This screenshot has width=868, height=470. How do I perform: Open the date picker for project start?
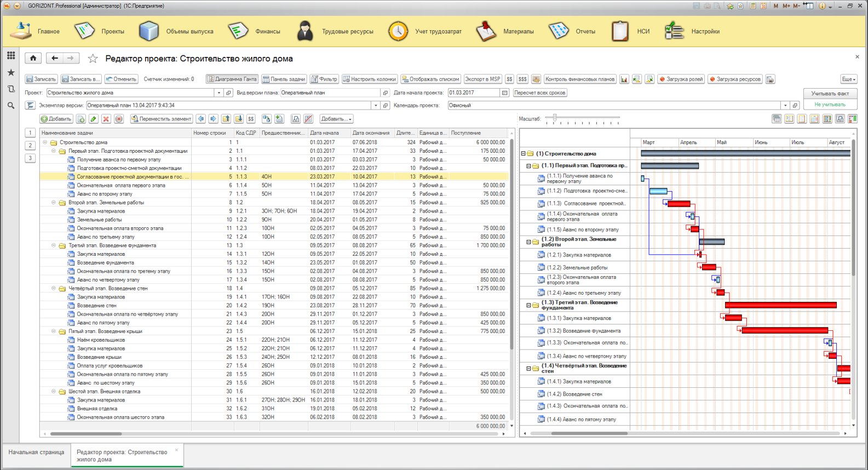pyautogui.click(x=505, y=93)
